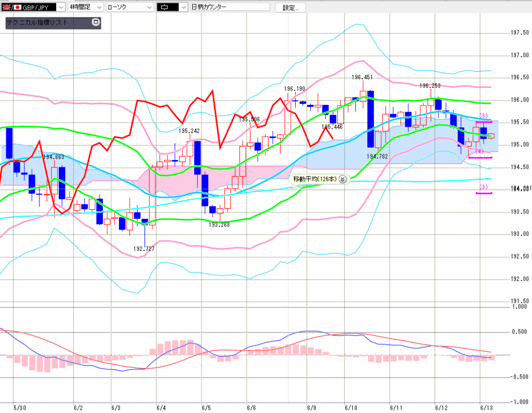Click the 195.00 price axis value
Image resolution: width=532 pixels, height=413 pixels.
click(520, 144)
